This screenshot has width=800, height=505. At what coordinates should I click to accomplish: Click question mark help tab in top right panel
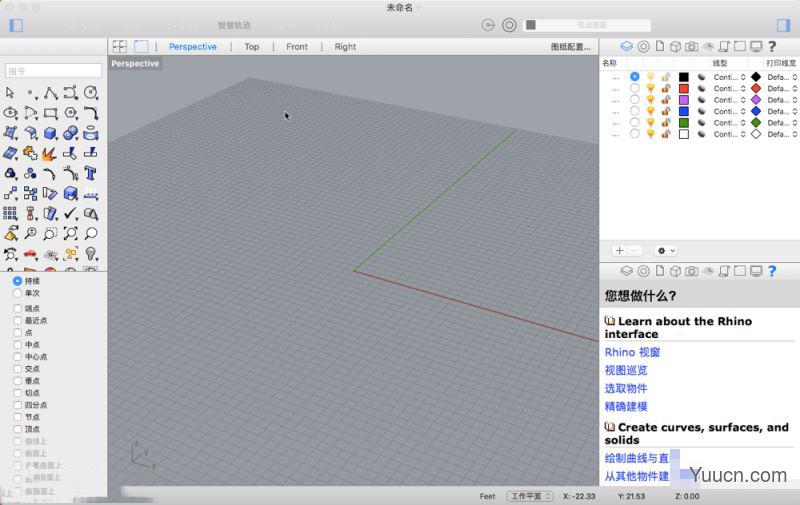pos(772,46)
